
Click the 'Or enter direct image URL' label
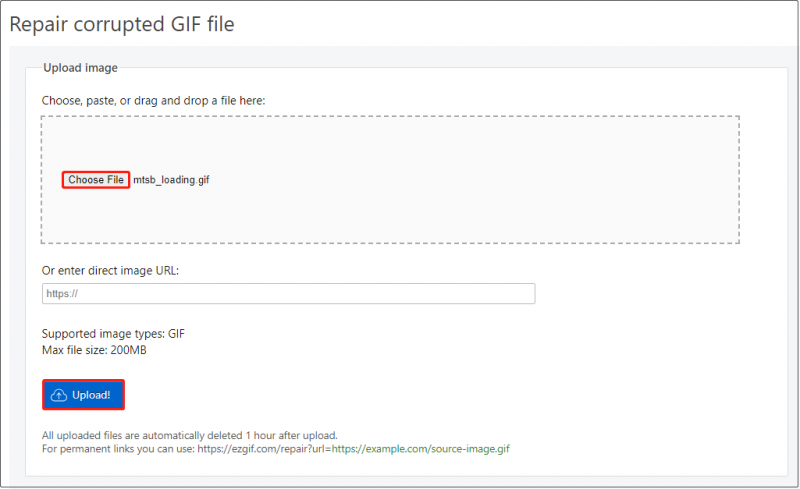[x=110, y=271]
